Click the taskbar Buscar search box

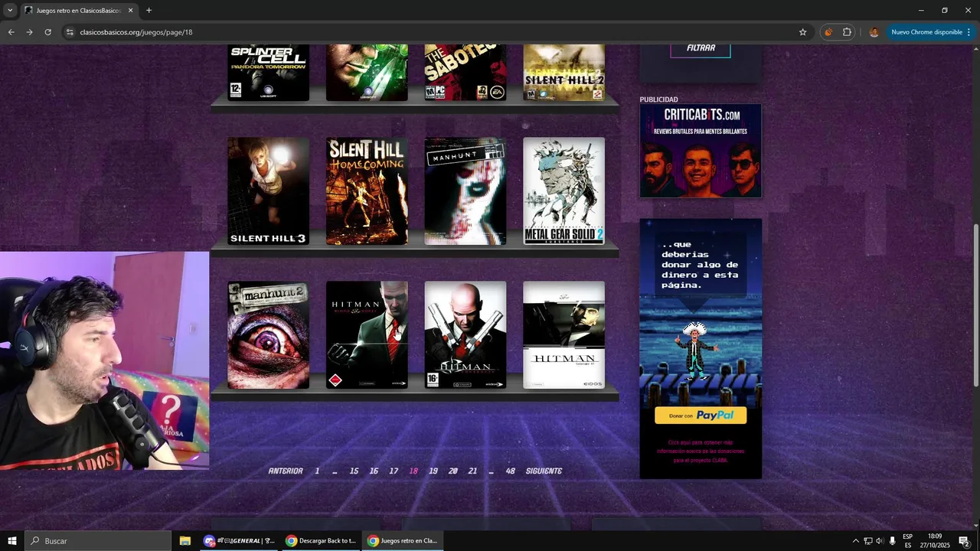98,541
